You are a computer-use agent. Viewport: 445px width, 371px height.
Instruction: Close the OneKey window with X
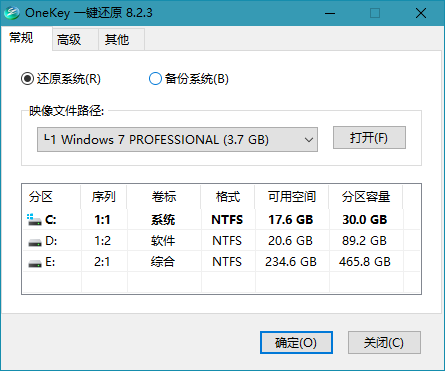click(x=421, y=13)
